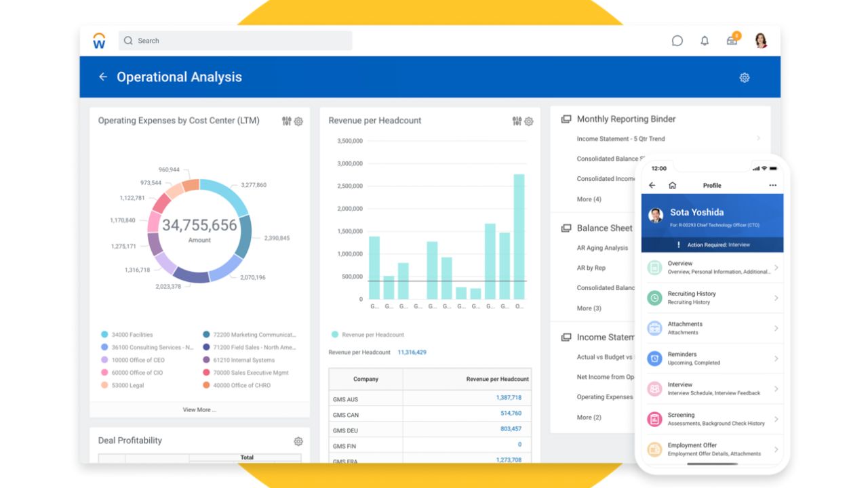Open the user profile avatar

[761, 41]
